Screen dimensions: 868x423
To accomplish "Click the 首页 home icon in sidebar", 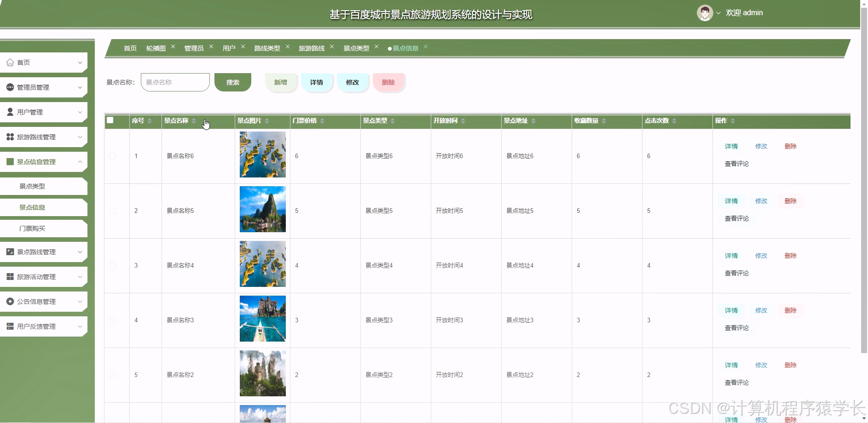I will pos(10,62).
